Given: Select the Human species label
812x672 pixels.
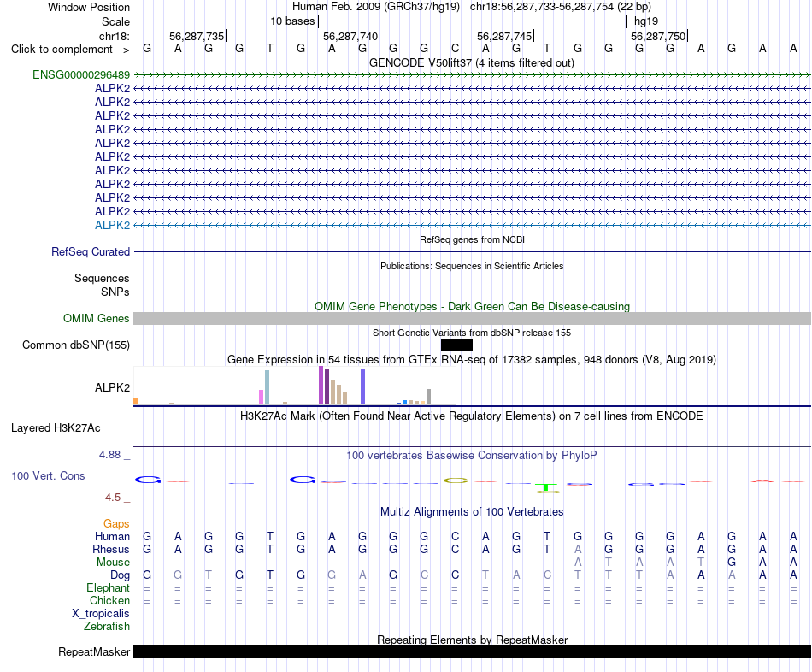Looking at the screenshot, I should point(112,536).
